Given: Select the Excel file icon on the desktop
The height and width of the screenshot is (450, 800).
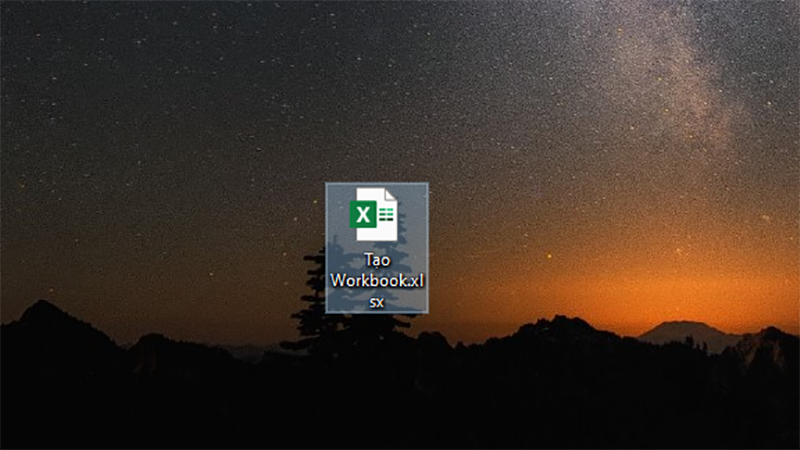Looking at the screenshot, I should [373, 214].
